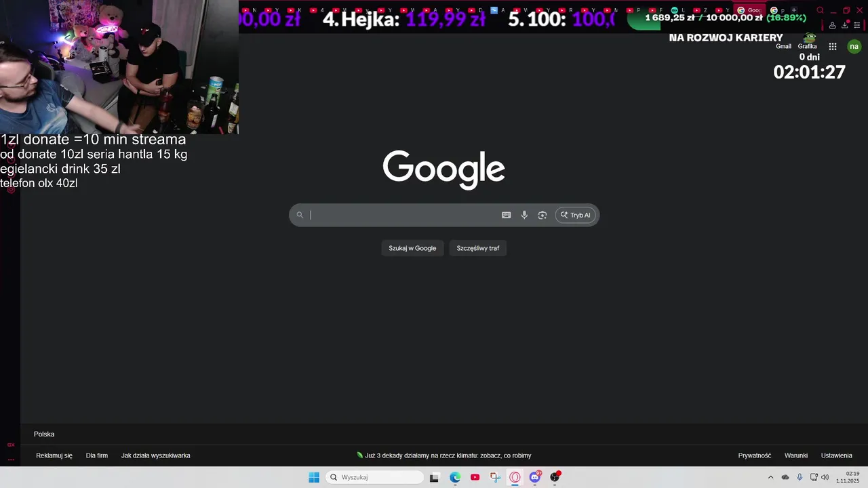Add a new browser tab
Screen dimensions: 868x488
[x=794, y=10]
